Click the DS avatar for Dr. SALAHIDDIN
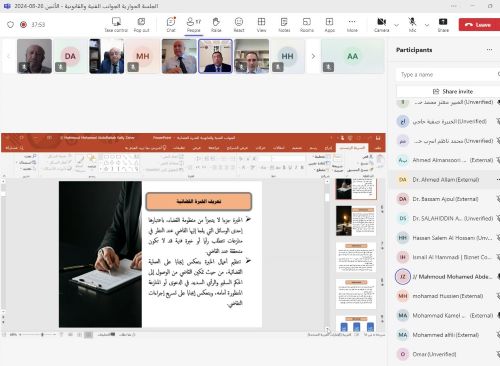This screenshot has height=366, width=500. pyautogui.click(x=403, y=218)
